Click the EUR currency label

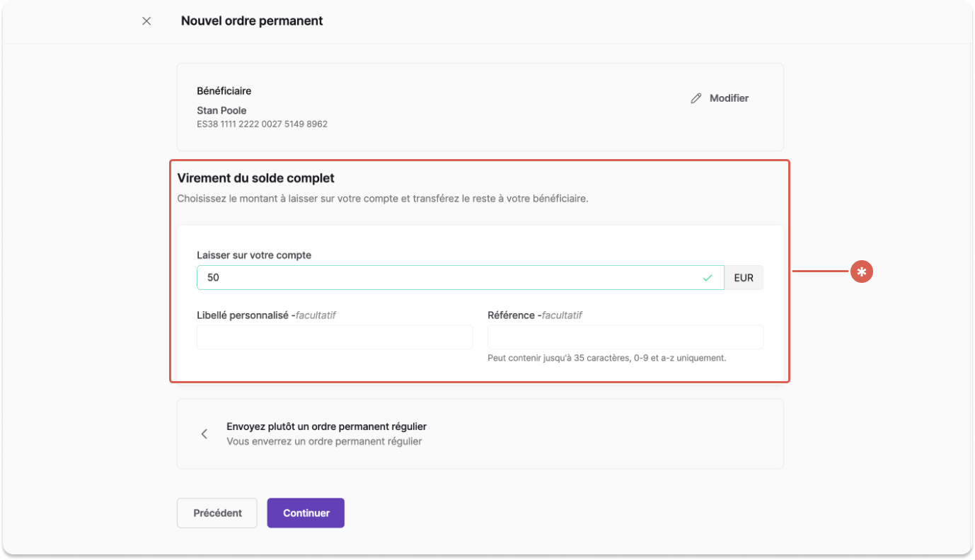[x=744, y=278]
